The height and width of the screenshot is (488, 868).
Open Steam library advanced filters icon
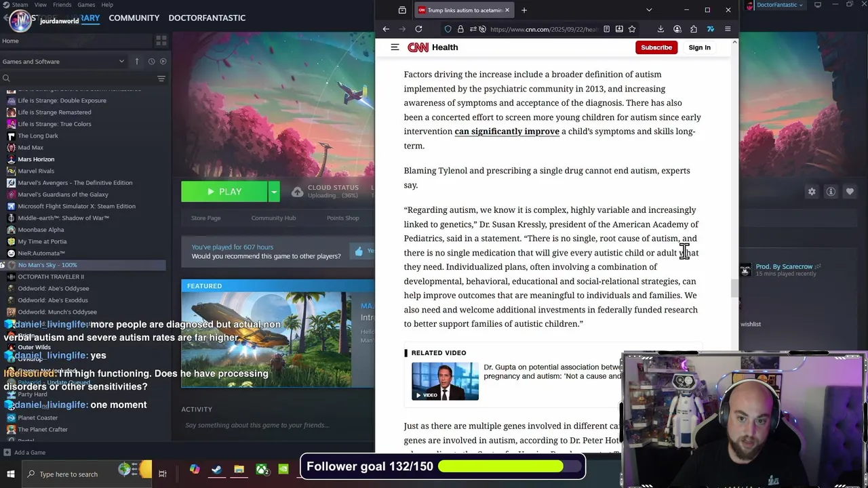(x=161, y=79)
